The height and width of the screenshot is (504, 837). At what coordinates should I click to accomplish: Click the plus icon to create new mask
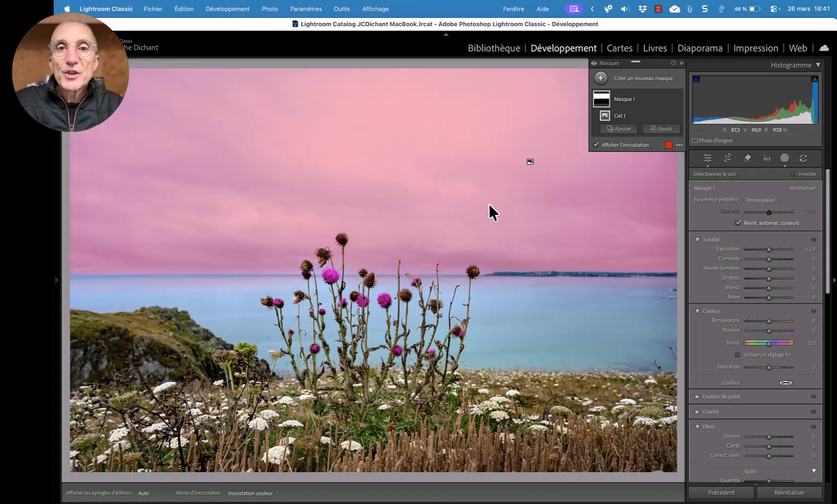coord(600,78)
